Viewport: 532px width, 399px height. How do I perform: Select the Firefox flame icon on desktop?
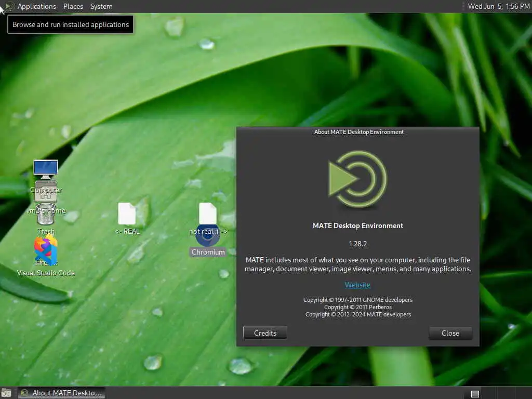(46, 247)
